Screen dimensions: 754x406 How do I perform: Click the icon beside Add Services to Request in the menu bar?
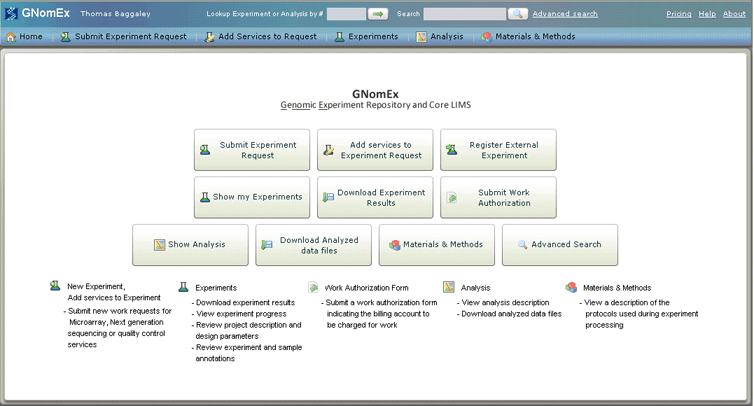(209, 37)
